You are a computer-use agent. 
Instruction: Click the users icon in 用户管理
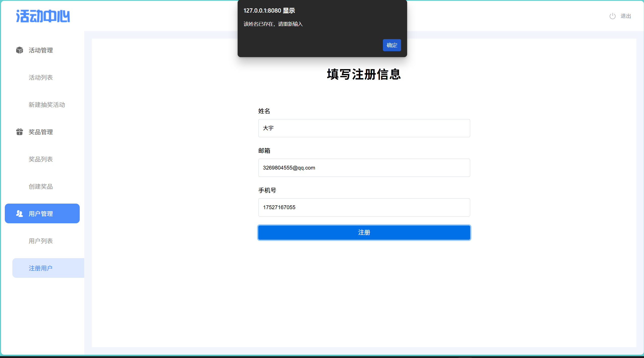pyautogui.click(x=19, y=214)
